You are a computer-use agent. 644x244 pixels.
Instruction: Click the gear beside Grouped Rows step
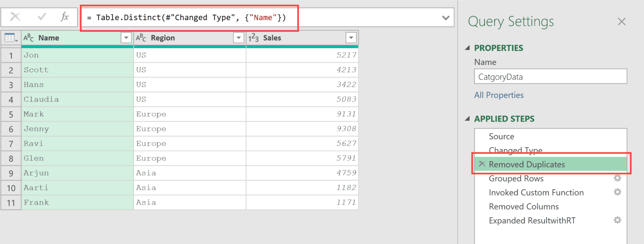pyautogui.click(x=617, y=178)
